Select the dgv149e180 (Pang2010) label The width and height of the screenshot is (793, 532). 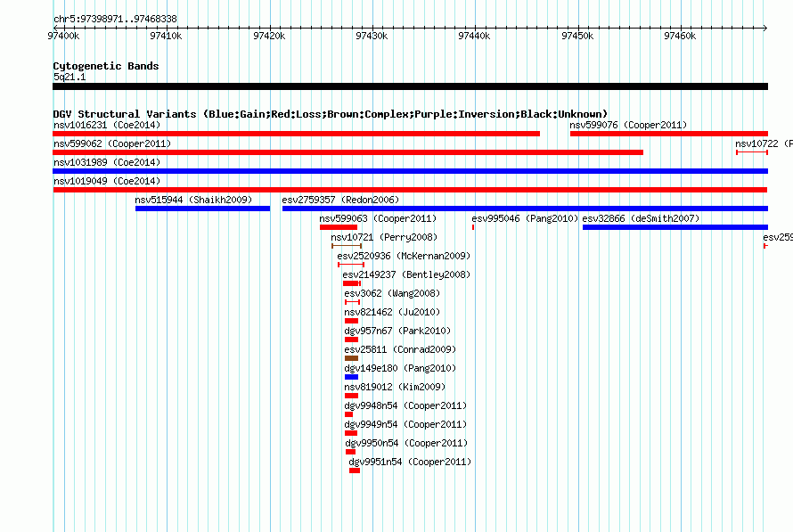pyautogui.click(x=400, y=368)
